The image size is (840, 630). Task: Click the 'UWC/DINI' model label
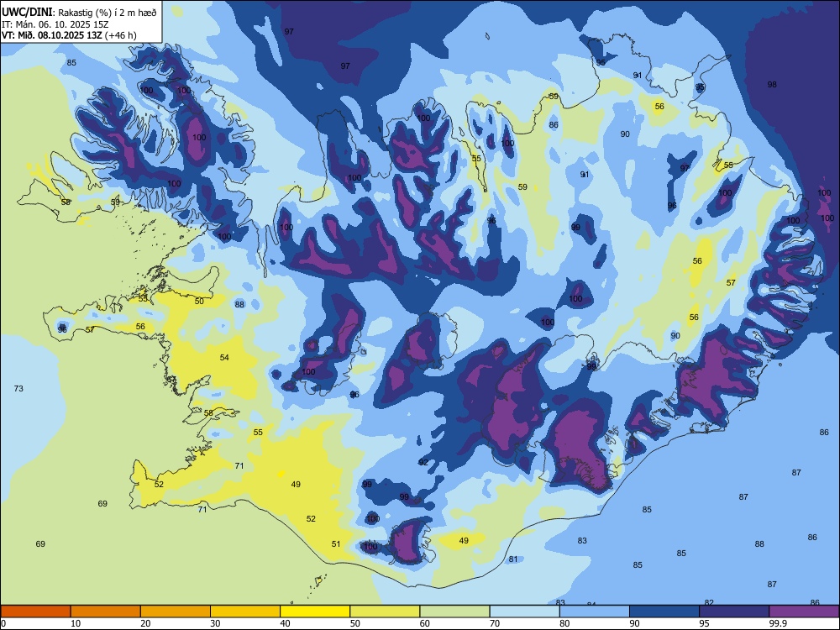pos(27,13)
